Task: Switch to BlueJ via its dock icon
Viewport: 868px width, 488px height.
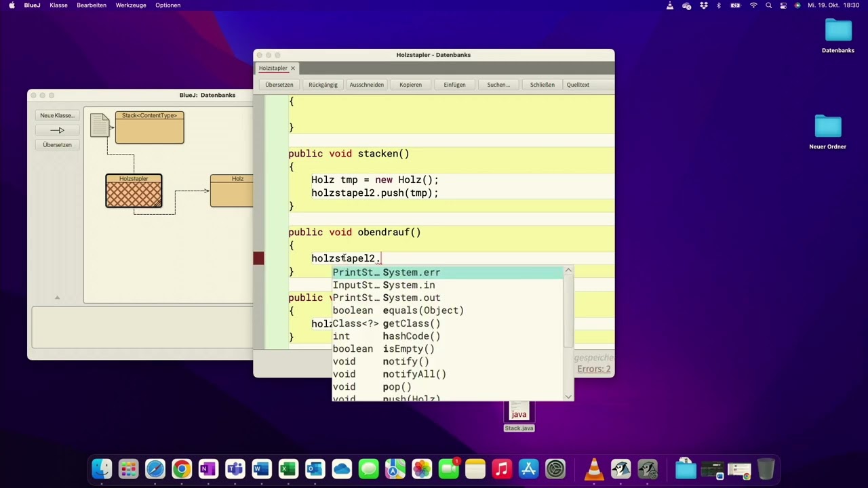Action: pyautogui.click(x=621, y=468)
